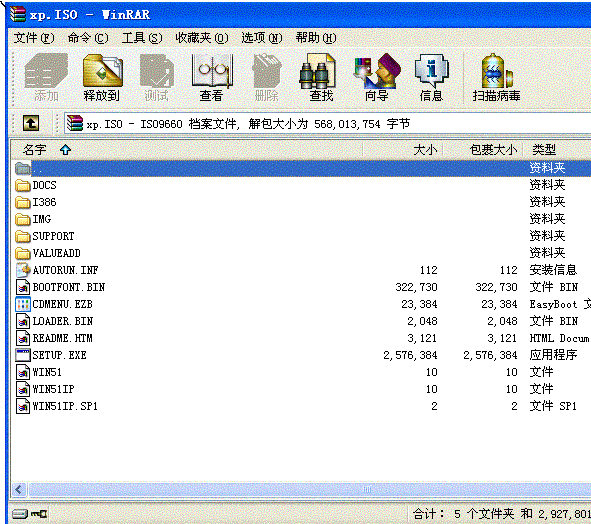Open the 文件(F) menu
Viewport: 591px width, 524px height.
click(x=34, y=38)
